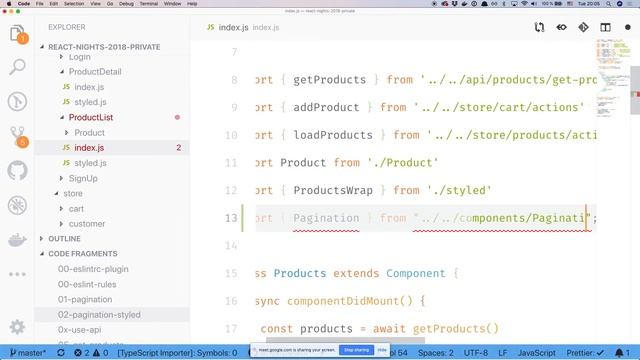Open macOS Spotlight search icon
Image resolution: width=640 pixels, height=360 pixels.
click(609, 4)
